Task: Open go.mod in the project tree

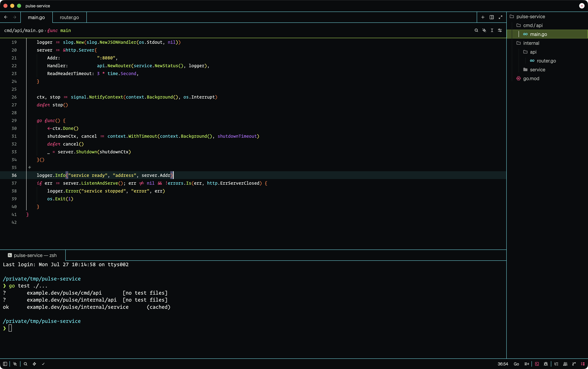Action: 547,79
